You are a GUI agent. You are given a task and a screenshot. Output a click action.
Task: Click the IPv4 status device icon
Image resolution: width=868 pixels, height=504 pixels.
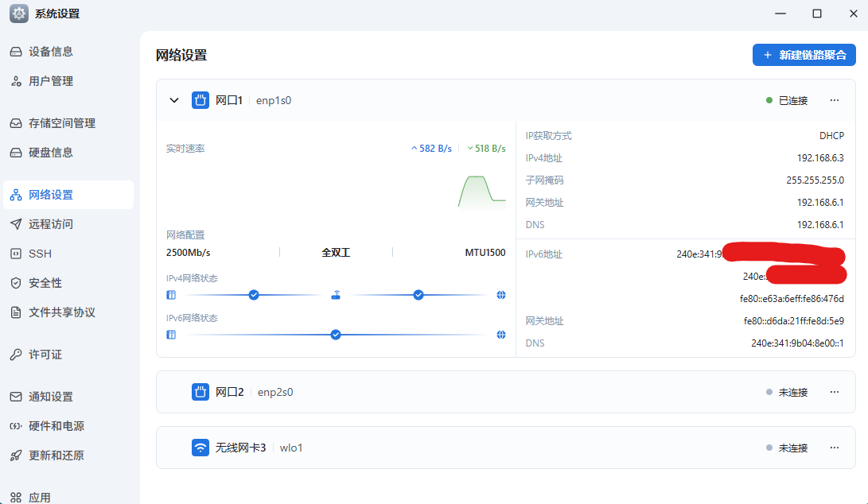coord(171,295)
